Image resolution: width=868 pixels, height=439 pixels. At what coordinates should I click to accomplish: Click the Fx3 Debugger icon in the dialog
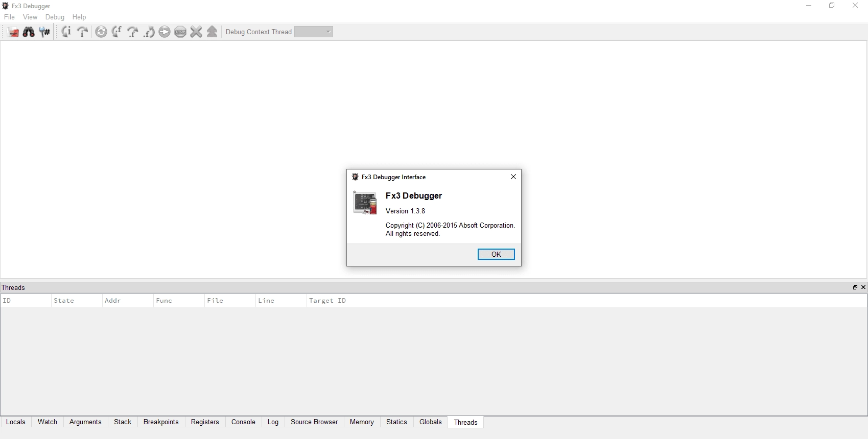(x=365, y=203)
